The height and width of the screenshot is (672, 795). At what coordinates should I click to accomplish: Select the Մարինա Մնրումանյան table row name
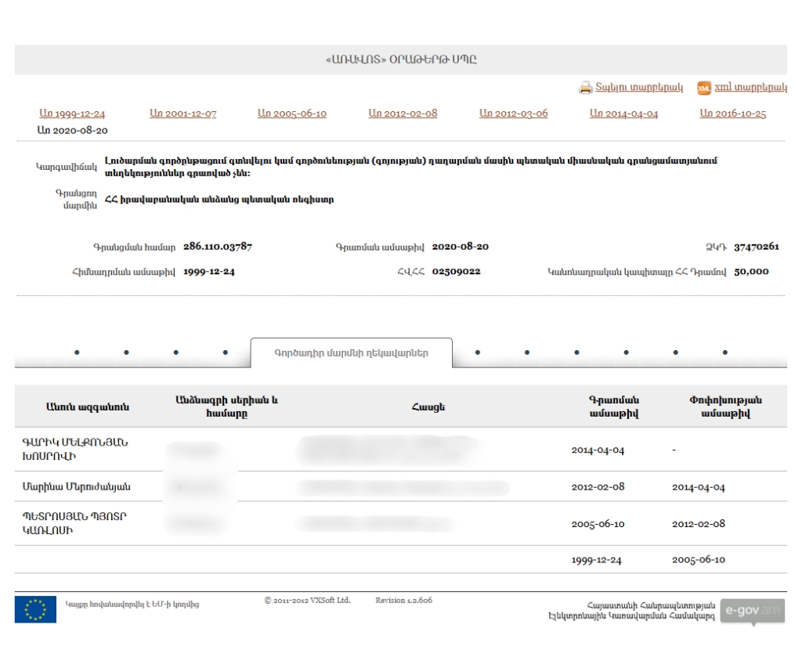[76, 486]
